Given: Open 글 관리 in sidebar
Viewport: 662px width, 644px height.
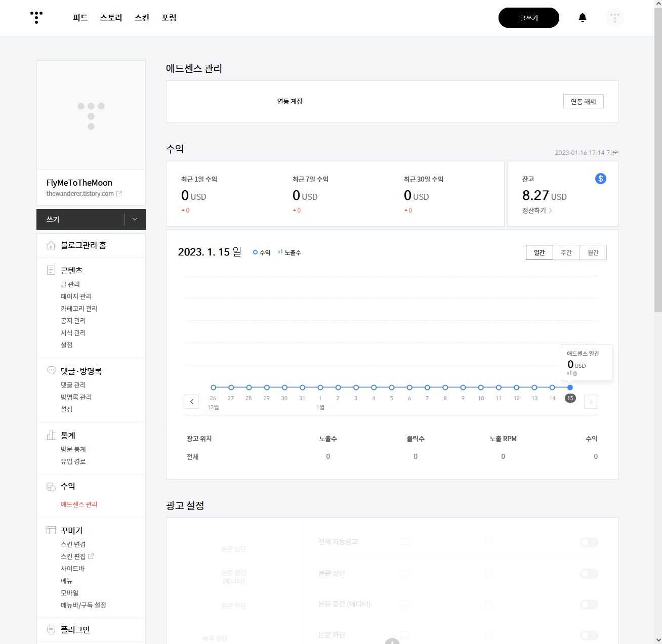Looking at the screenshot, I should point(70,284).
